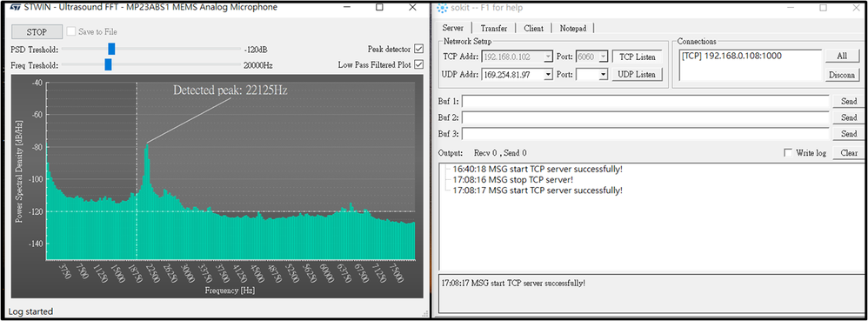Click the UDP Listen button
Viewport: 868px width, 321px height.
click(637, 74)
